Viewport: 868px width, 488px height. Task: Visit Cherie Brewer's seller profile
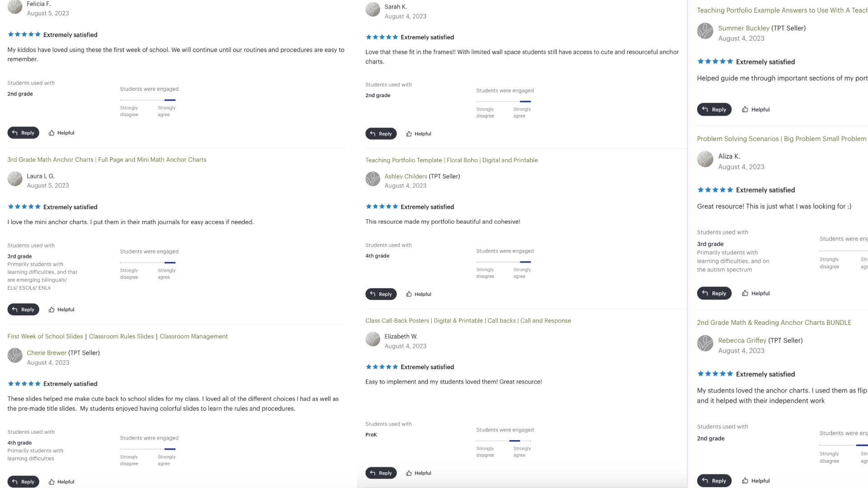click(x=47, y=353)
